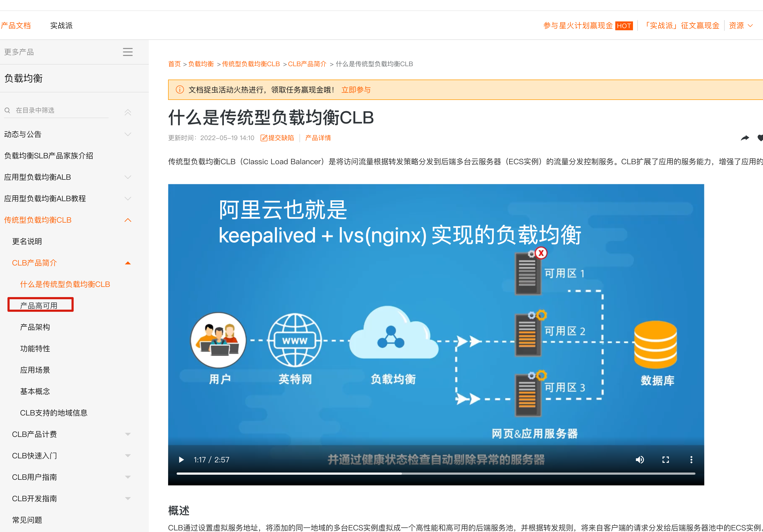The height and width of the screenshot is (532, 763).
Task: Click the share arrow icon near the title
Action: (745, 138)
